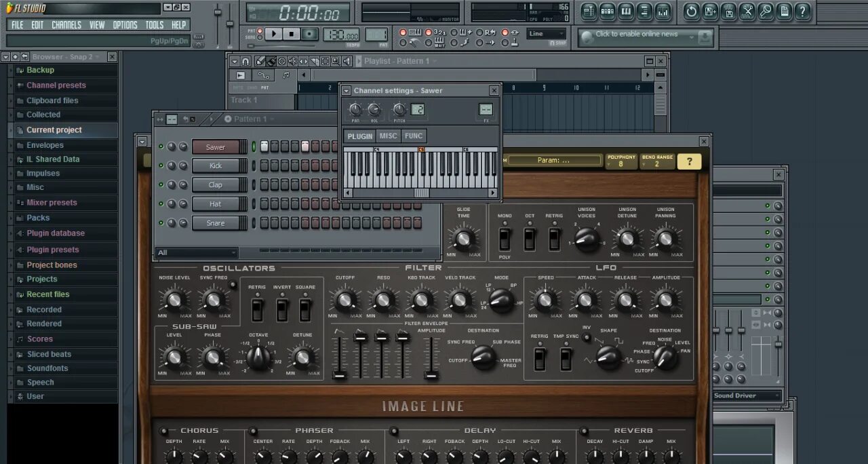Screen dimensions: 868x464
Task: Open the FILE menu
Action: [18, 25]
